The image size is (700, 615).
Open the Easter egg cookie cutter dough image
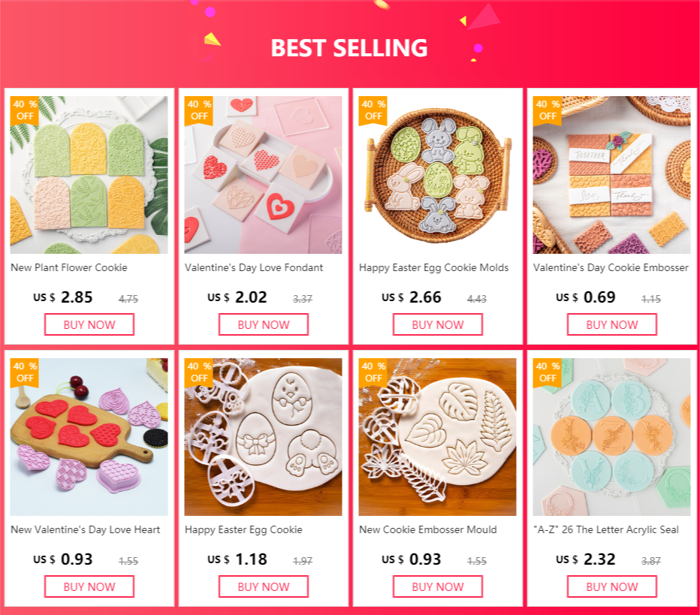coord(264,437)
